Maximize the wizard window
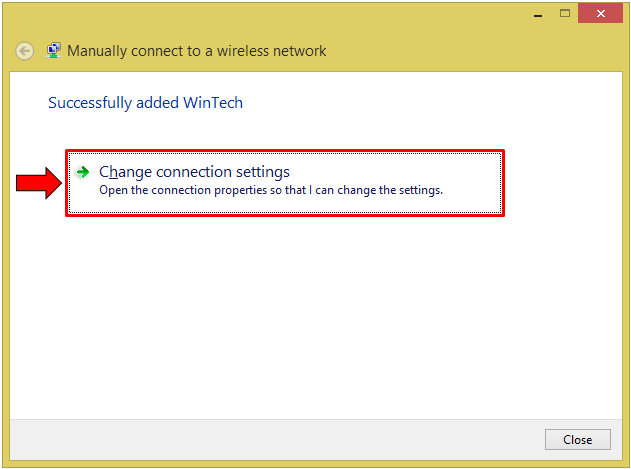 [565, 13]
